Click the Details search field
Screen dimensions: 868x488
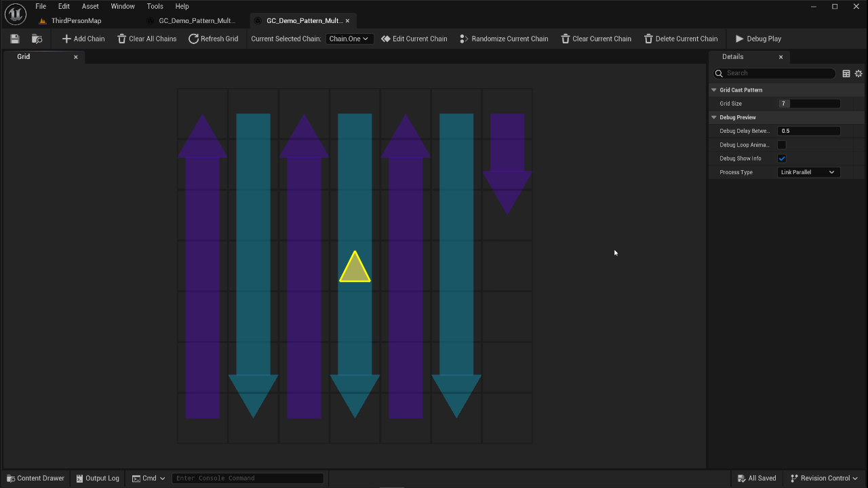pyautogui.click(x=774, y=73)
